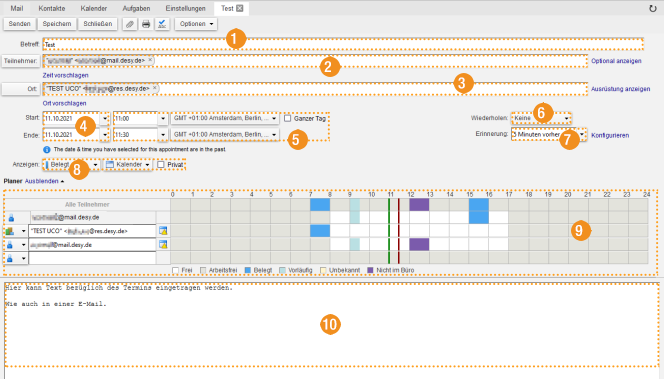Click the Senden button
The width and height of the screenshot is (664, 379).
point(19,24)
